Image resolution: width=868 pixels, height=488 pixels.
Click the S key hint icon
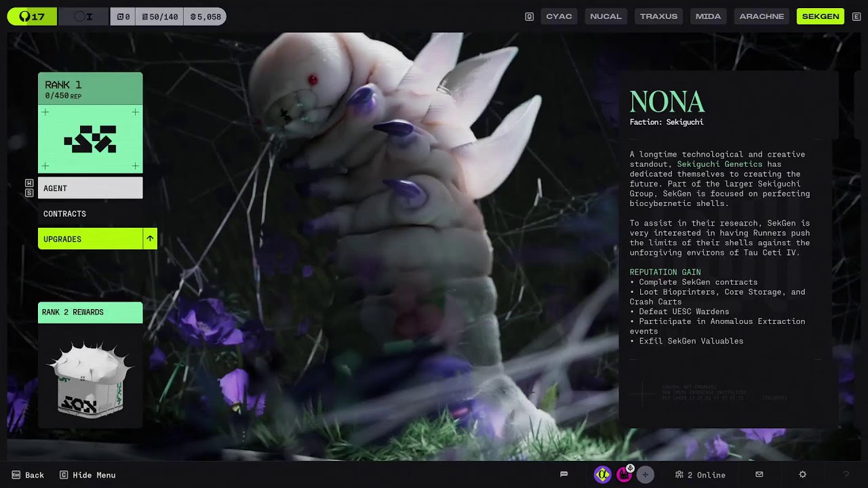click(x=29, y=193)
